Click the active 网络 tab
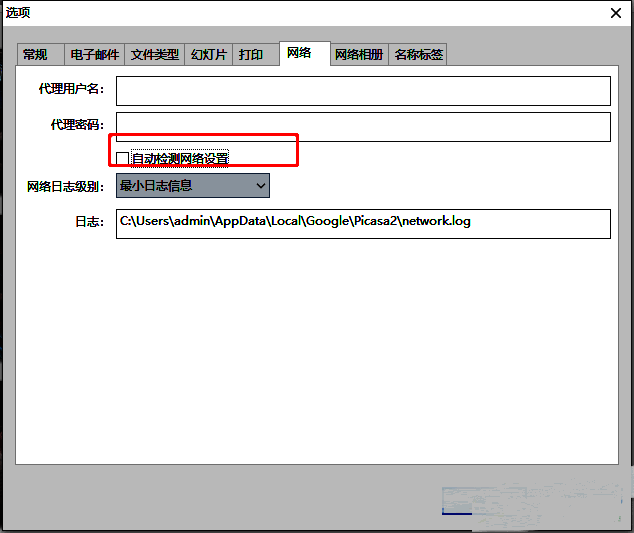The image size is (634, 533). (299, 53)
